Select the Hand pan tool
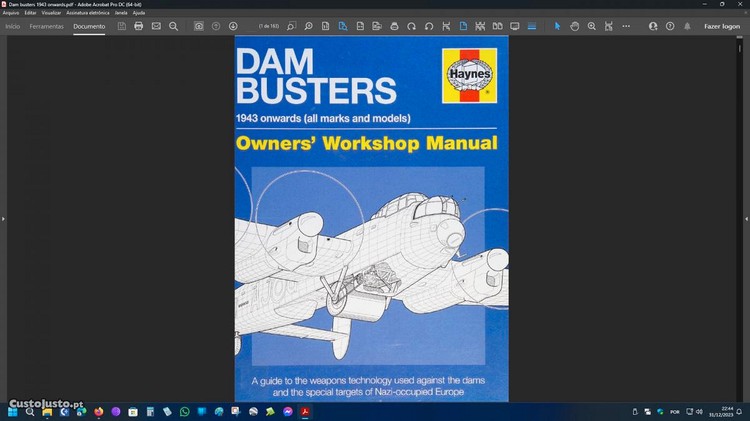This screenshot has height=421, width=750. point(575,26)
